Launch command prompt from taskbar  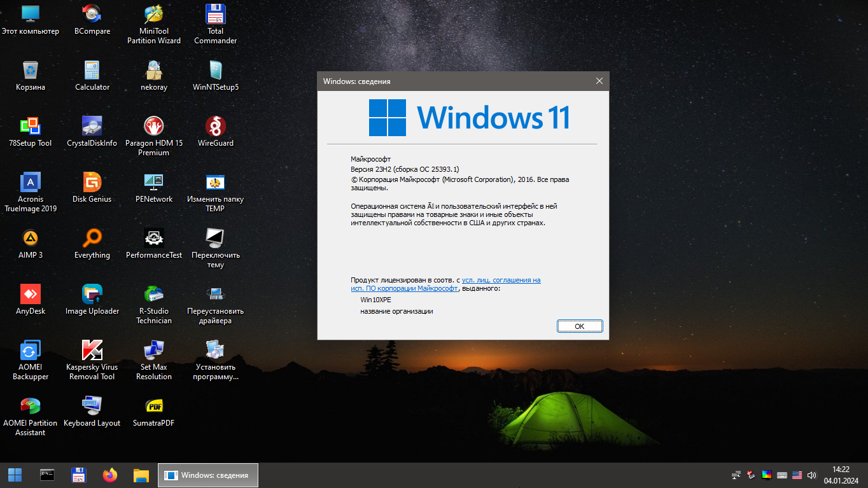coord(46,475)
